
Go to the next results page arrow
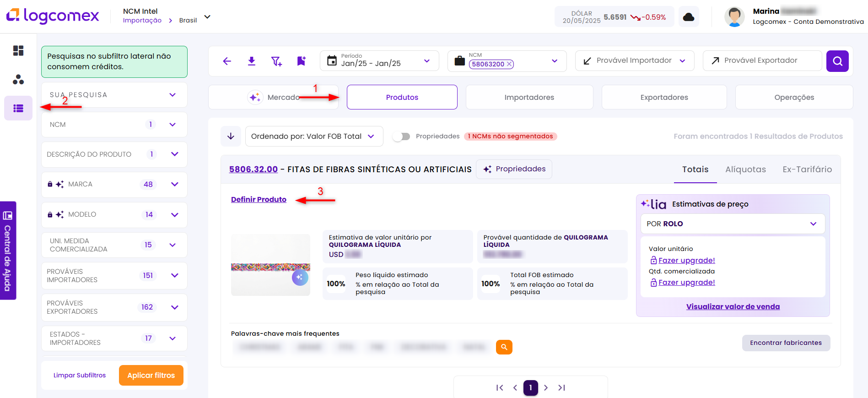(546, 387)
